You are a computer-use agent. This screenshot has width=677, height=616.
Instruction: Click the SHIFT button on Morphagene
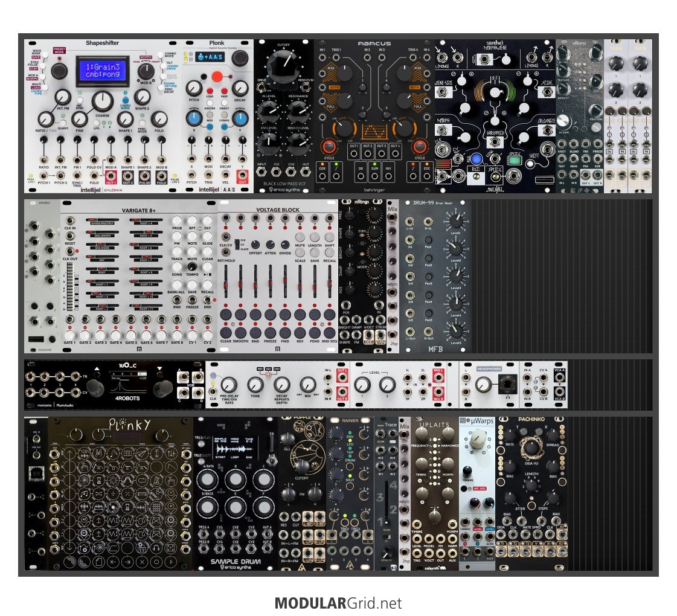tap(530, 164)
